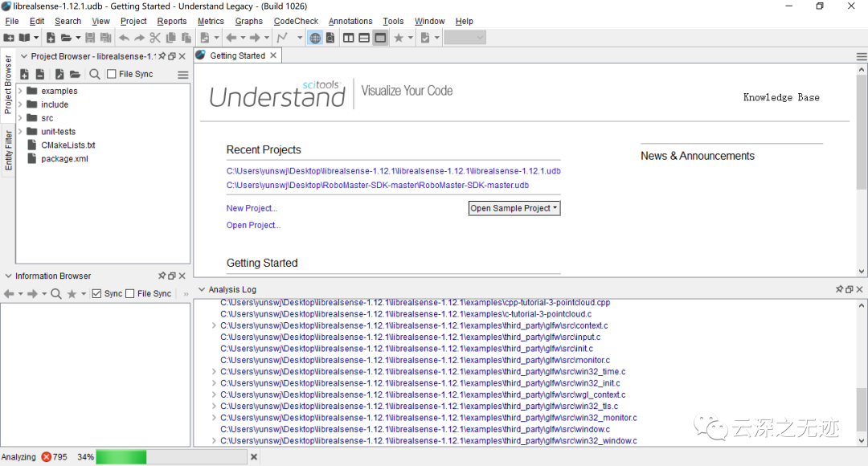Click the analysis progress bar

(172, 457)
